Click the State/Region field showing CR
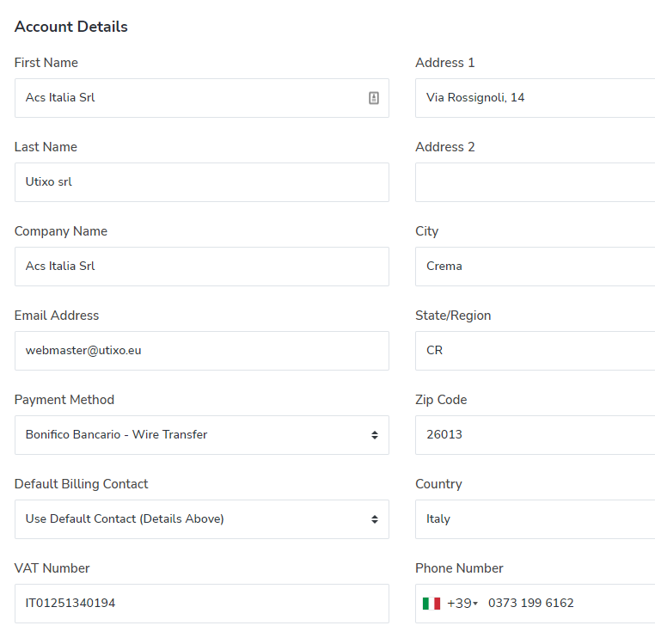Image resolution: width=655 pixels, height=644 pixels. 536,351
